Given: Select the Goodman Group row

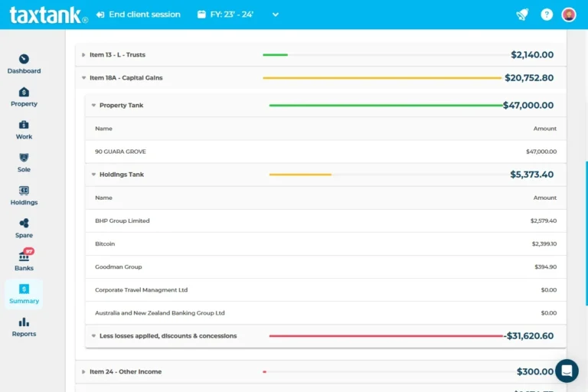Looking at the screenshot, I should point(325,266).
